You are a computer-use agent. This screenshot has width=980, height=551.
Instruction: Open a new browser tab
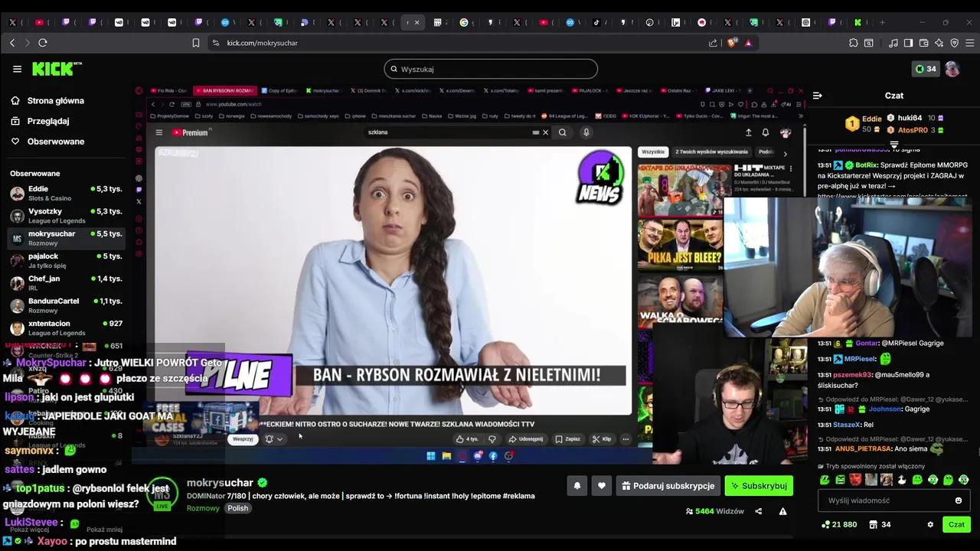(882, 22)
